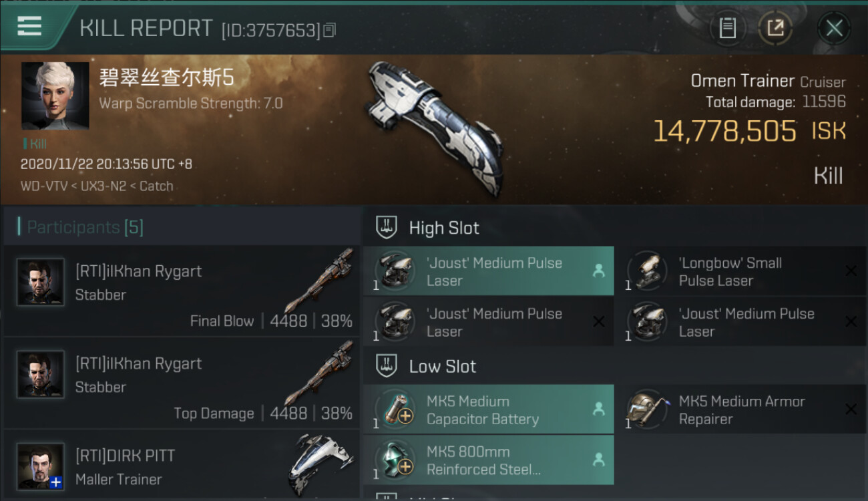Close the kill report window
Image resolution: width=868 pixels, height=501 pixels.
coord(834,28)
